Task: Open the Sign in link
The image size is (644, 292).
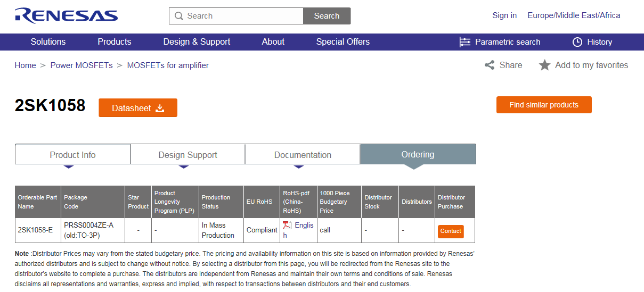Action: coord(504,15)
